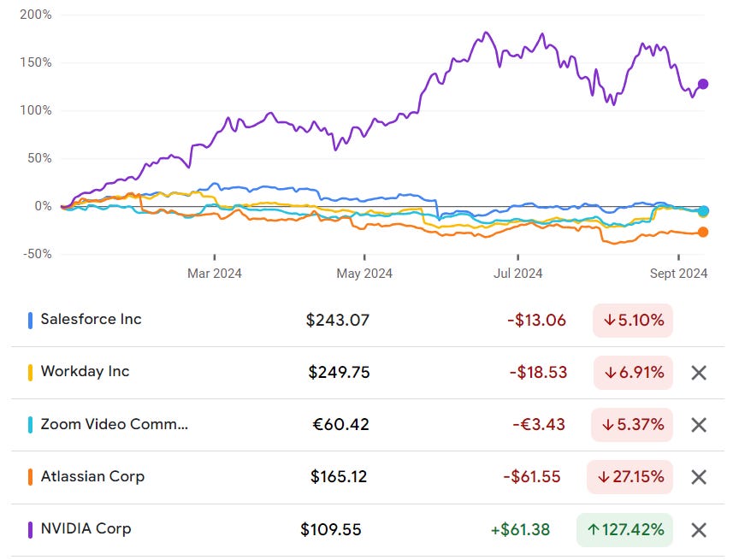Click the May 2024 axis label
733x560 pixels.
click(x=364, y=274)
